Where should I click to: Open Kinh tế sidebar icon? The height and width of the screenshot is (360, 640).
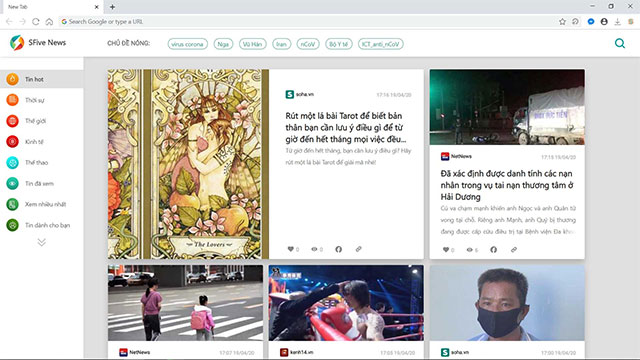(12, 141)
